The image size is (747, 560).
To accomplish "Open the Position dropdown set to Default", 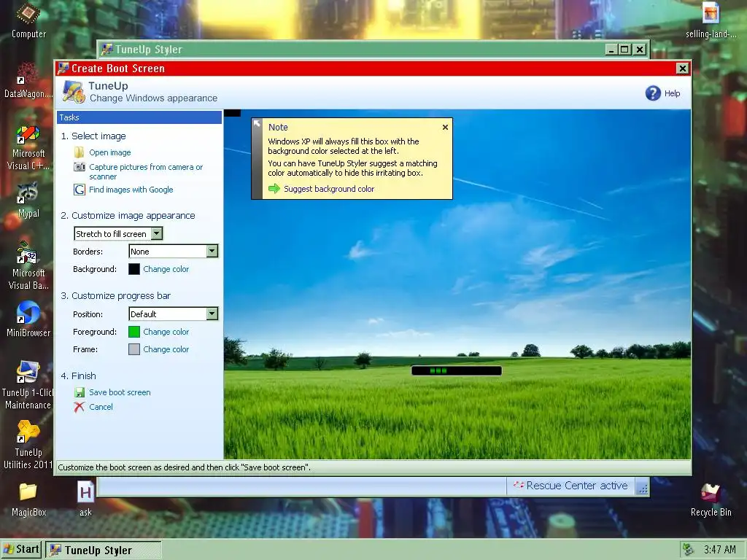I will (x=212, y=314).
